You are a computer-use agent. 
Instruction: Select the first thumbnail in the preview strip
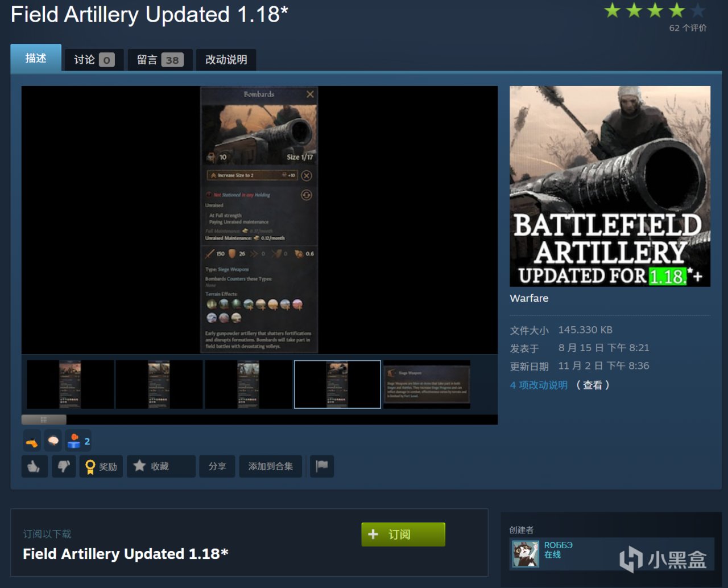[x=70, y=384]
